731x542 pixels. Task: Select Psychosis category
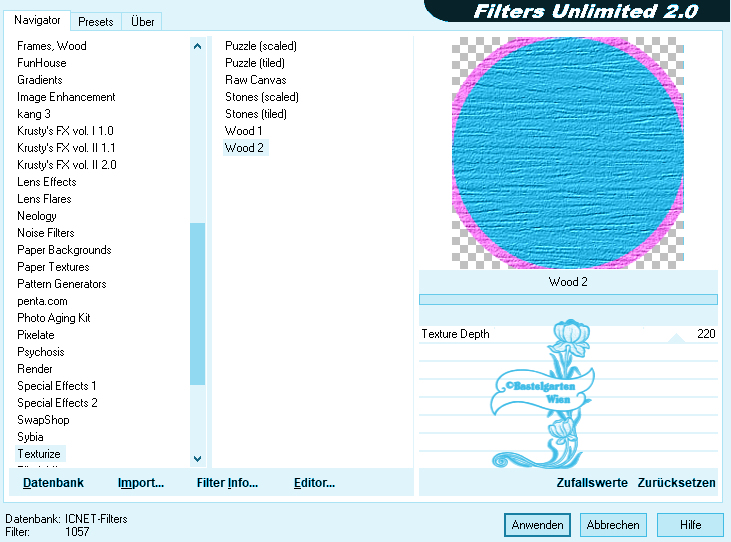point(41,352)
